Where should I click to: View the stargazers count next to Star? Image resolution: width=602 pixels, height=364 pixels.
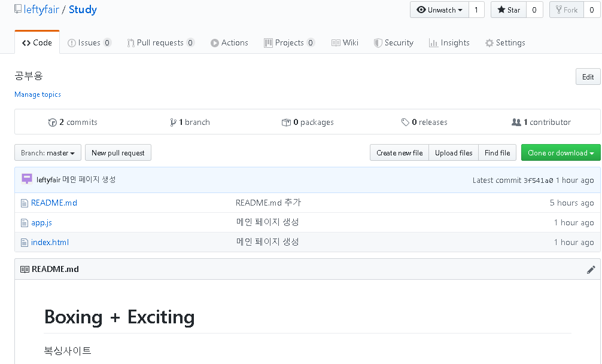coord(534,10)
